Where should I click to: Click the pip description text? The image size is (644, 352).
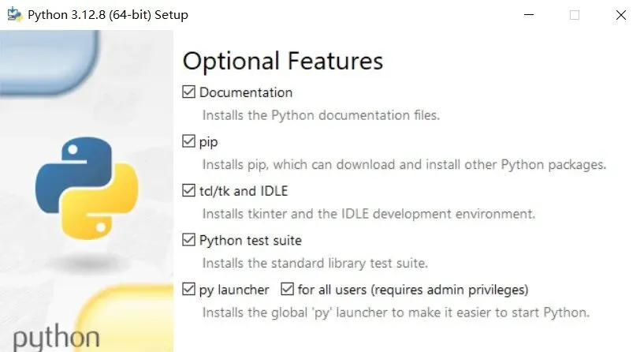[x=404, y=165]
